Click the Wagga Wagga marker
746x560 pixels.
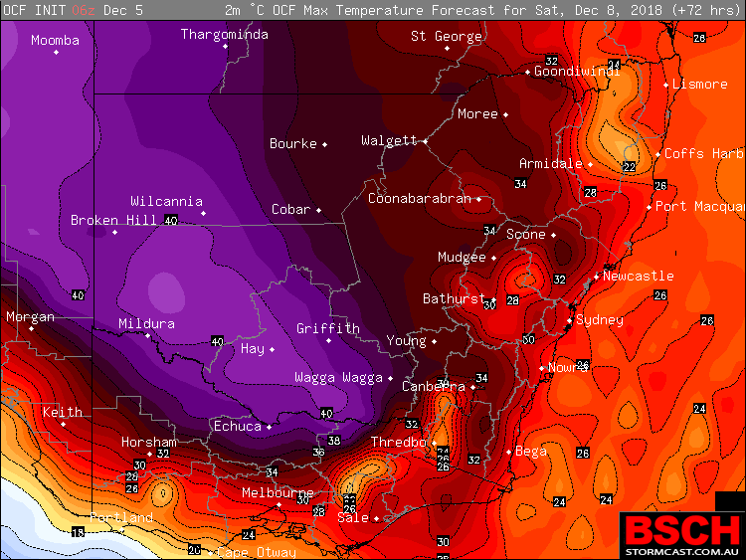point(390,378)
